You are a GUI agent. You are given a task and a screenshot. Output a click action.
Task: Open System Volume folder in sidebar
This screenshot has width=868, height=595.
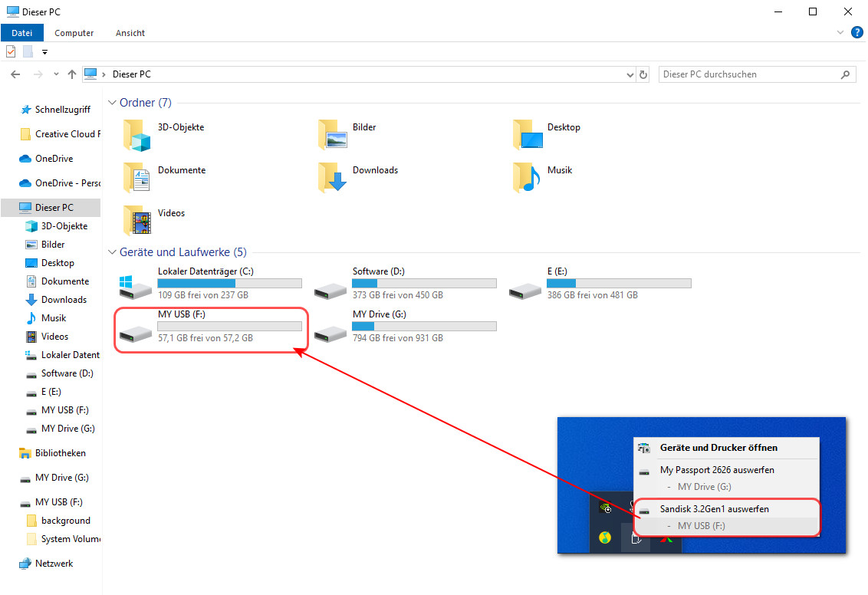click(63, 538)
